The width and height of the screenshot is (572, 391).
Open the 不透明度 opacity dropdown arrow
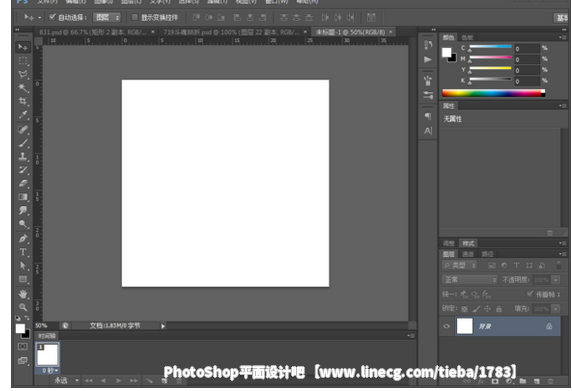tap(556, 280)
